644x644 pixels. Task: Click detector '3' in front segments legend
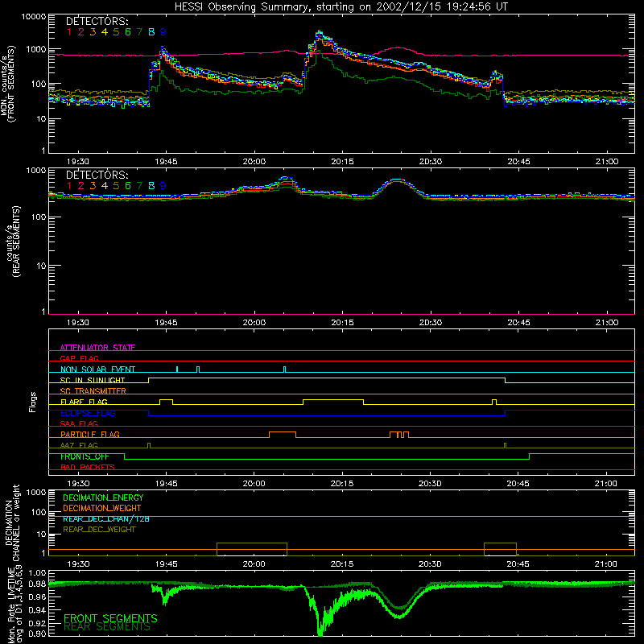coord(93,32)
